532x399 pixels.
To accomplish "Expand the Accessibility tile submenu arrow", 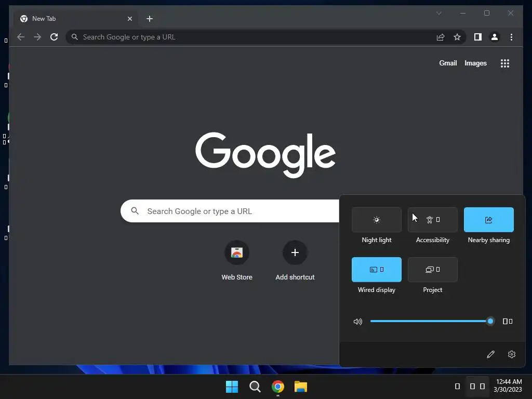I will pos(438,220).
